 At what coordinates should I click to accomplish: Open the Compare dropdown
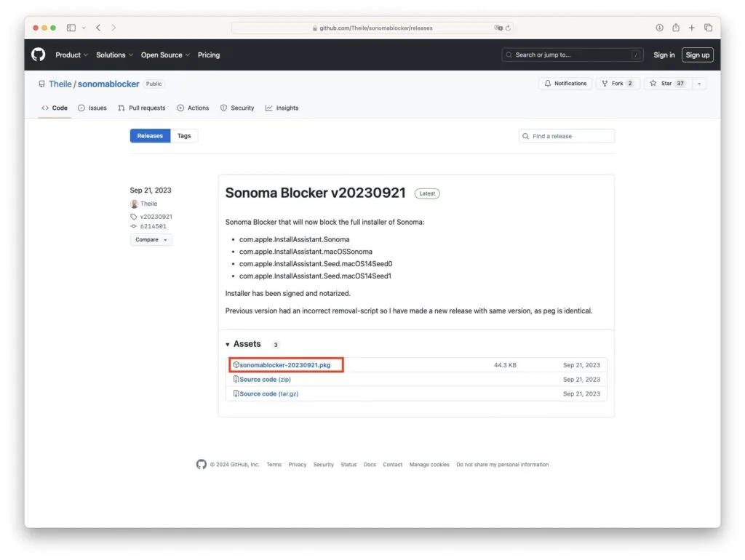coord(151,240)
